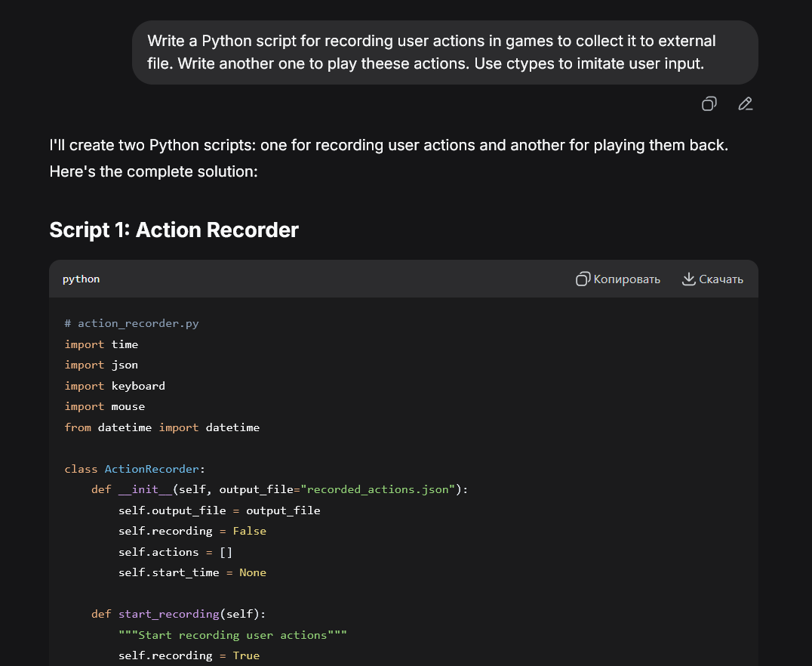Click the Script 1: Action Recorder heading
Screen dimensions: 812x666
(174, 230)
